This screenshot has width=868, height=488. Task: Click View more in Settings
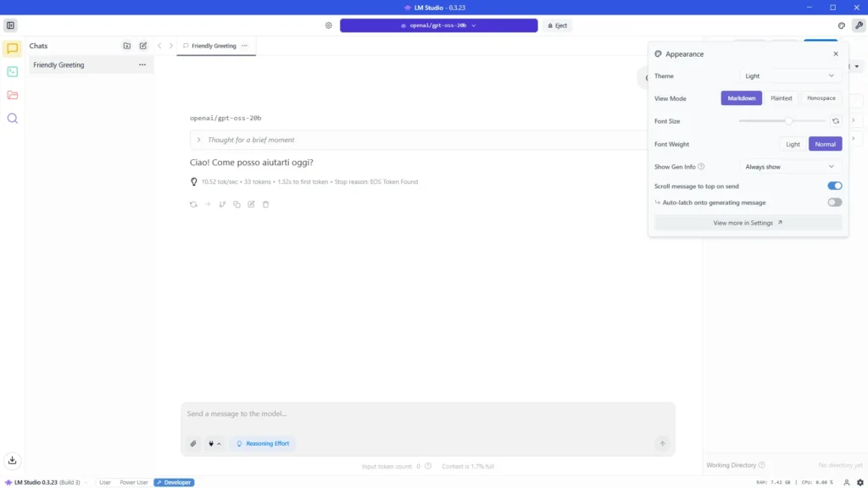coord(748,223)
